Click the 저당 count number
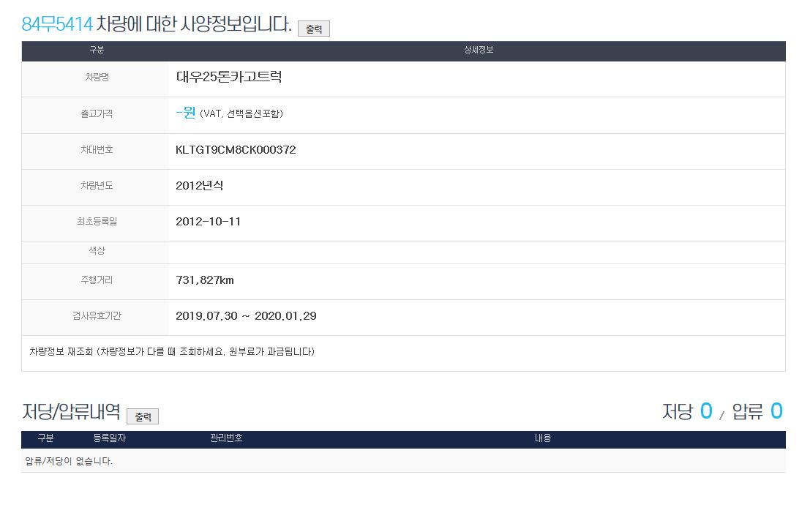Screen dimensions: 810x532 coord(705,411)
